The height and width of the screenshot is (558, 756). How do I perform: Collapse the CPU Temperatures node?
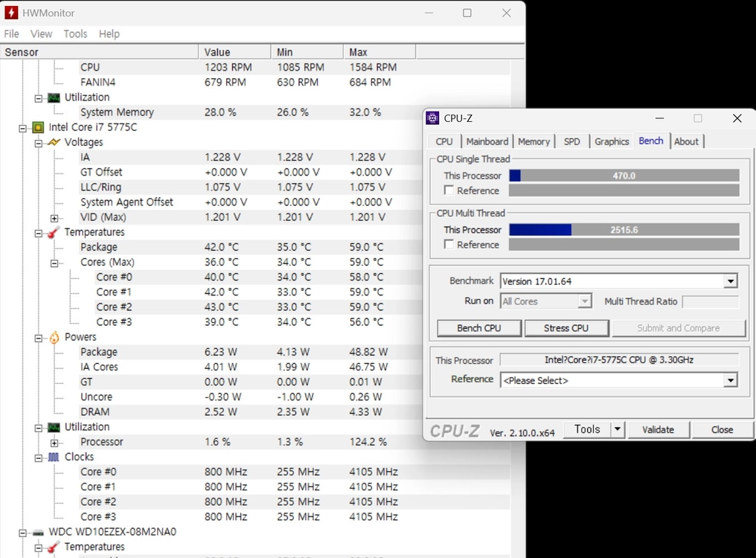pos(38,234)
